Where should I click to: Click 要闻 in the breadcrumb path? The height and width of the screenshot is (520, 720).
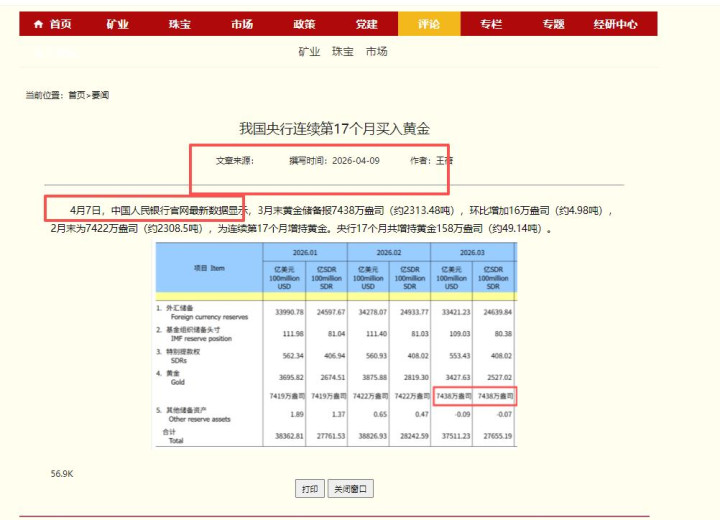coord(100,95)
